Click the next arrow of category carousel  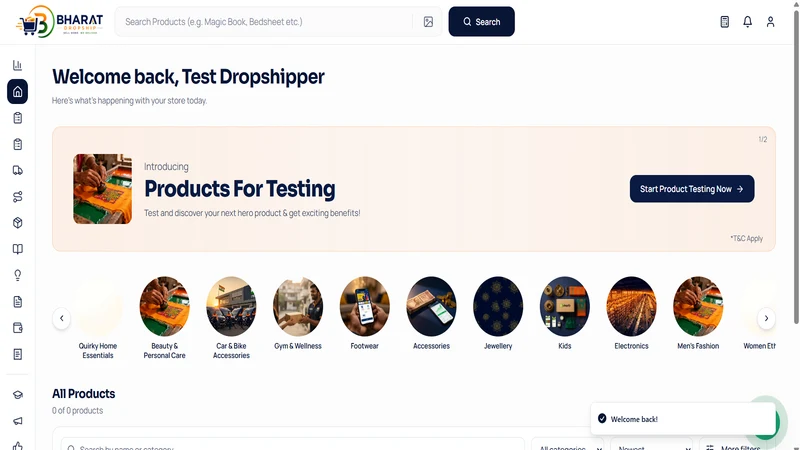pyautogui.click(x=766, y=318)
